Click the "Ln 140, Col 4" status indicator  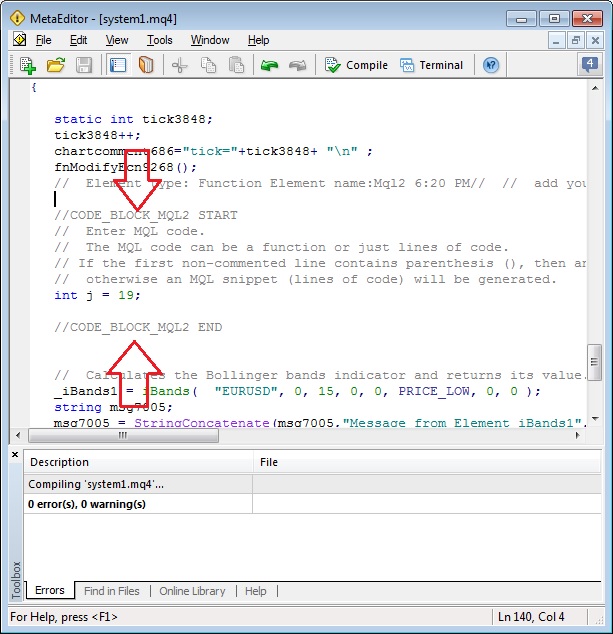(531, 617)
